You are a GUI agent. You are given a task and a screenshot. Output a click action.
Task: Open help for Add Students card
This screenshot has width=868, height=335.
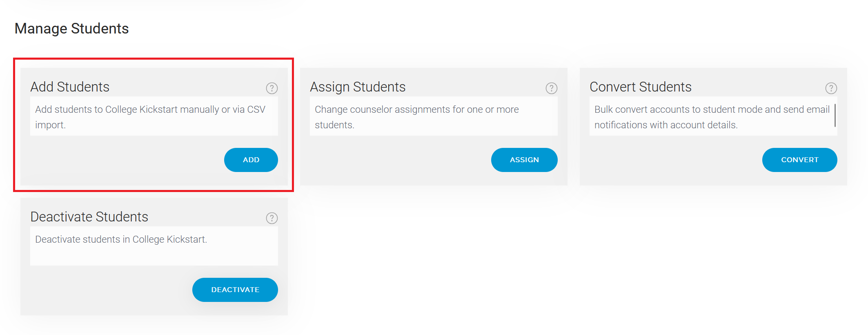pyautogui.click(x=272, y=88)
